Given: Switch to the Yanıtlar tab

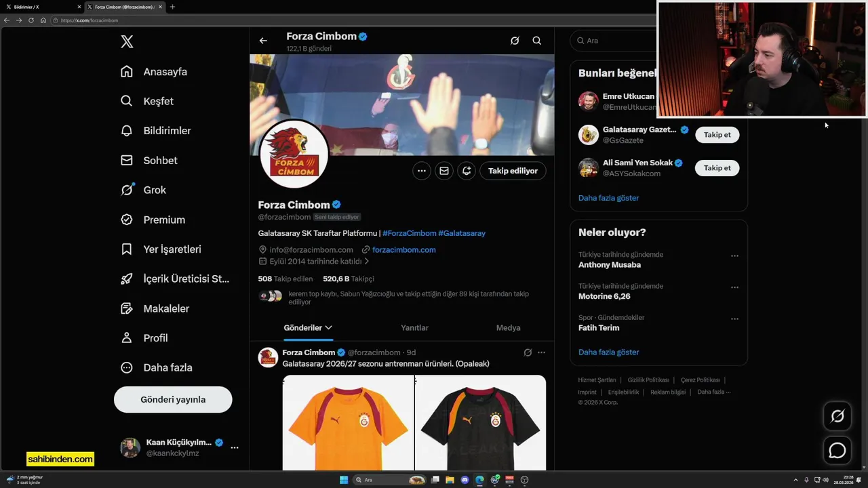Looking at the screenshot, I should [414, 328].
